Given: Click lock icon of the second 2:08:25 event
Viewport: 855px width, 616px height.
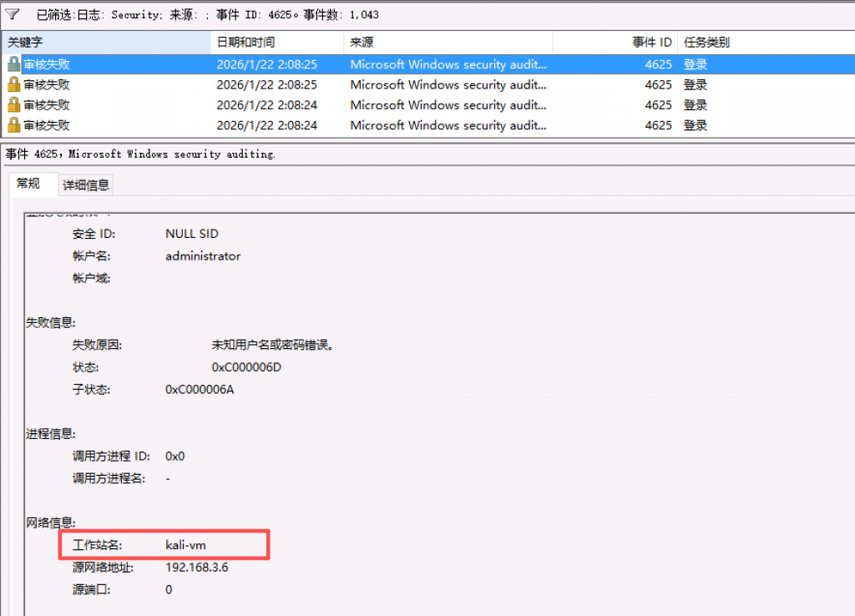Looking at the screenshot, I should pos(13,84).
